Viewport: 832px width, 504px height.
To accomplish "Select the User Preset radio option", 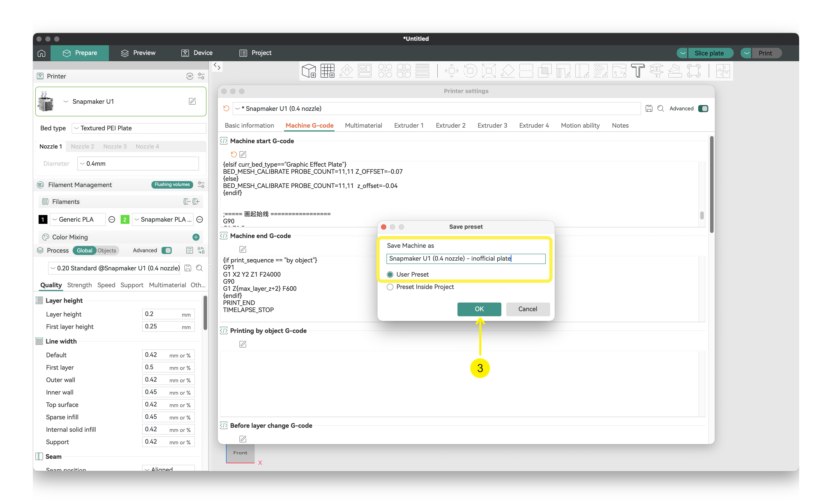I will pos(390,274).
